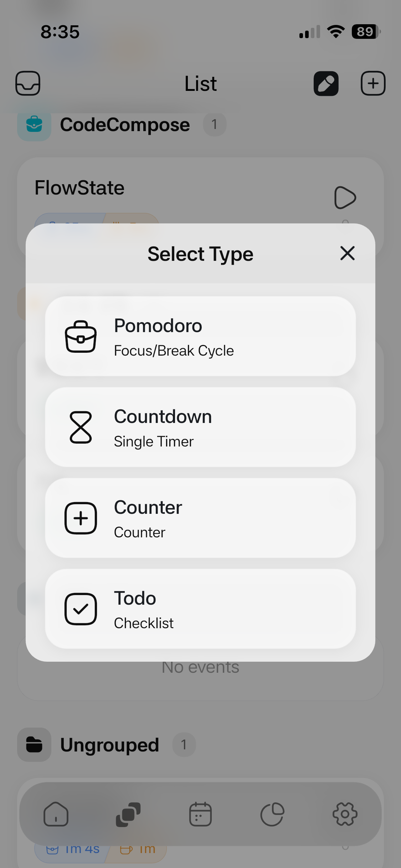Tap the briefcase icon beside Pomodoro
This screenshot has height=868, width=401.
[x=81, y=336]
